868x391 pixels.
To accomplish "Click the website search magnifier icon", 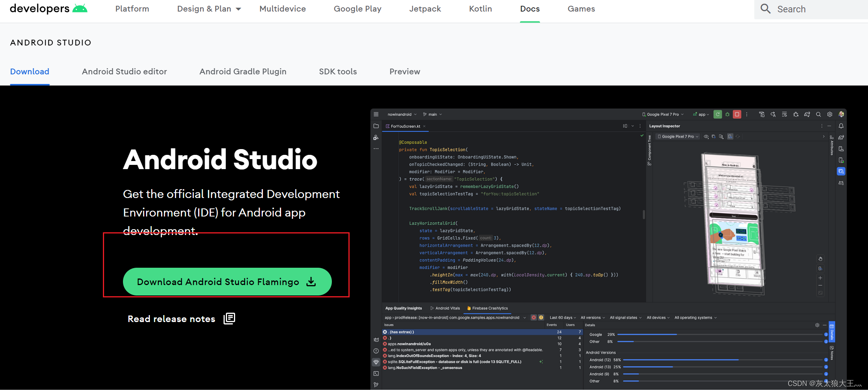I will [x=765, y=9].
